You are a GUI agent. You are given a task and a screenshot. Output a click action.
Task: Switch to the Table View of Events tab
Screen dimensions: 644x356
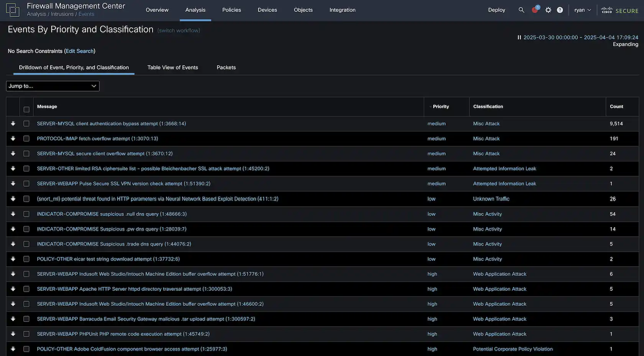click(172, 67)
